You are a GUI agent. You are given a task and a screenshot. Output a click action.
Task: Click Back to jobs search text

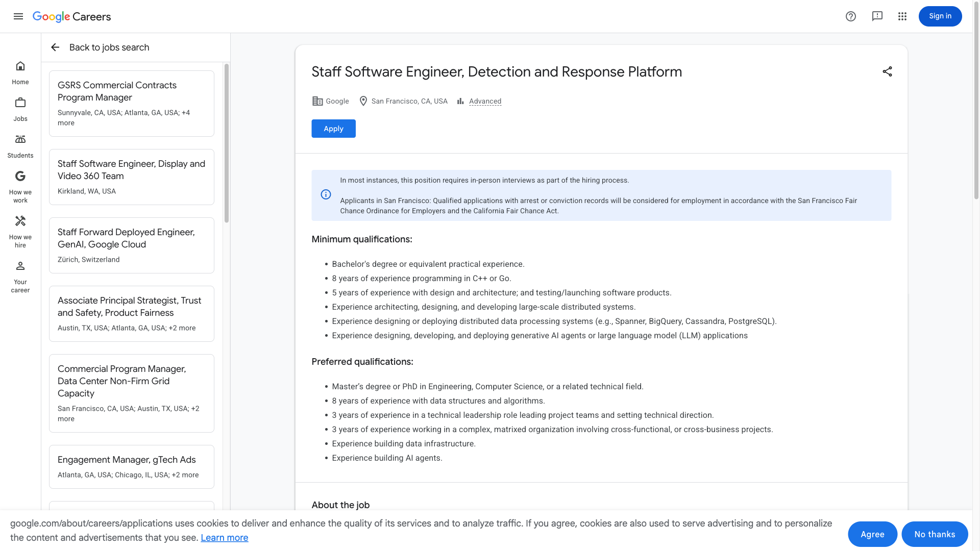point(109,47)
